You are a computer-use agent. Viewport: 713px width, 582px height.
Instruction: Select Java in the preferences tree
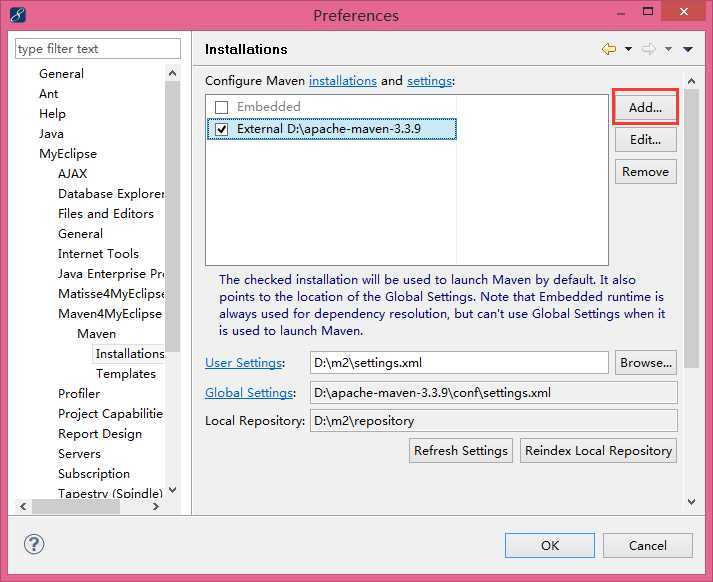(51, 134)
